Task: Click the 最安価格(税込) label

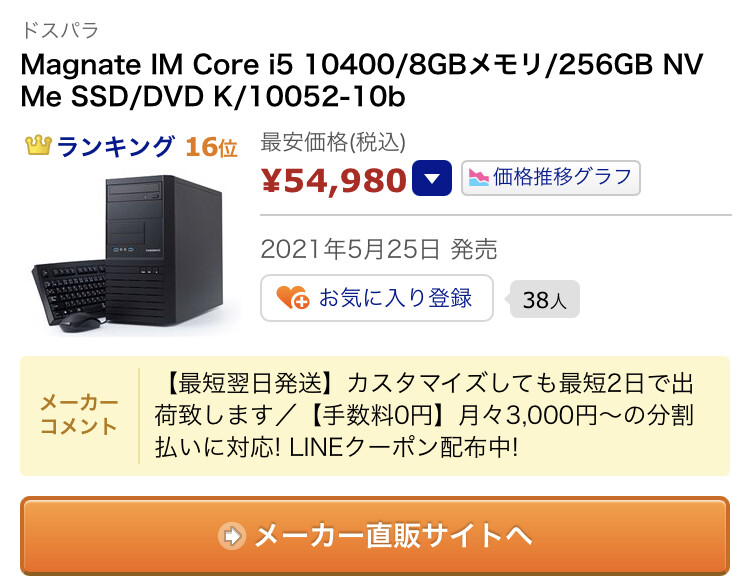Action: point(333,142)
